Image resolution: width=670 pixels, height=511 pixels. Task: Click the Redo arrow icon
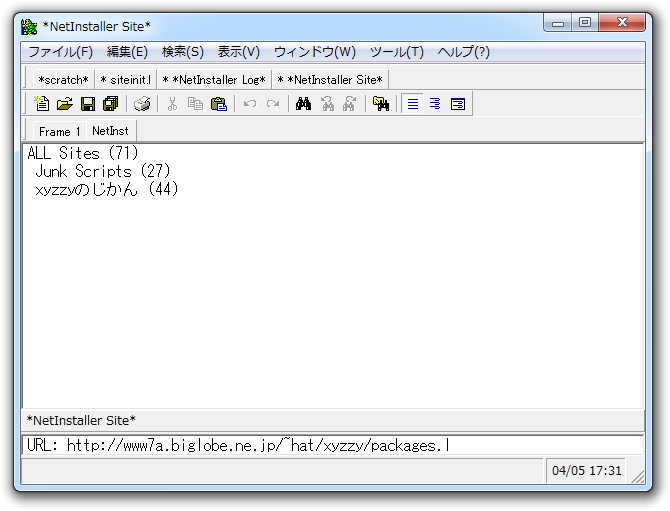point(273,104)
